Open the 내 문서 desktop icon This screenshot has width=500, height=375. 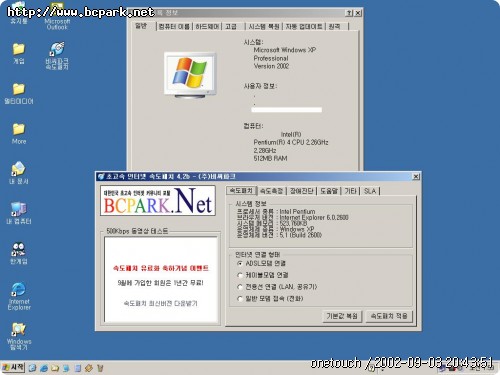[x=19, y=173]
